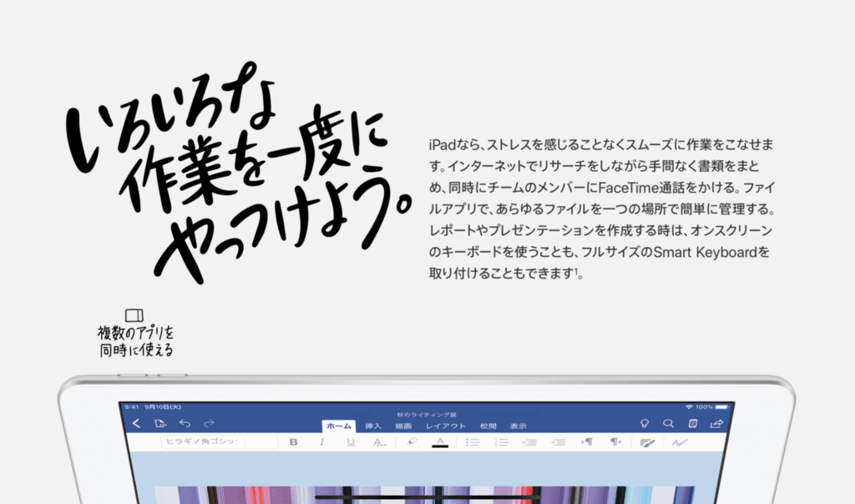Image resolution: width=855 pixels, height=504 pixels.
Task: Switch to the レイアウト tab
Action: (446, 426)
